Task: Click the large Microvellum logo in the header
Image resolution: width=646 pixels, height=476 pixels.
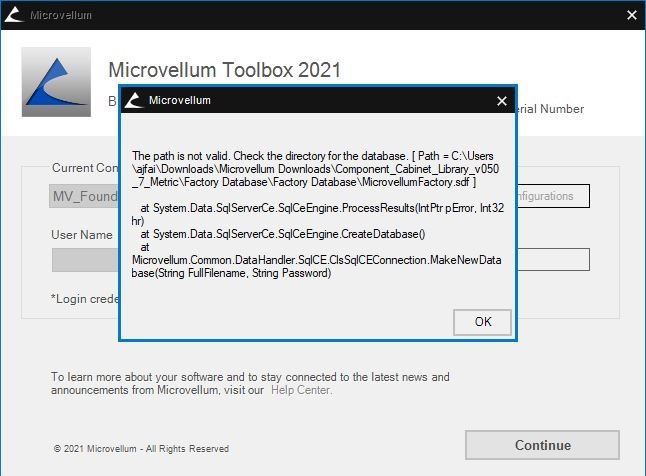Action: pos(56,82)
